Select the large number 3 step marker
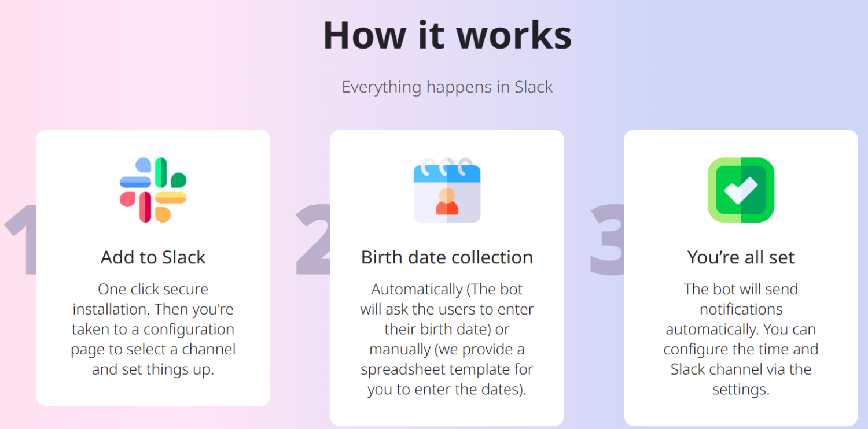Screen dimensions: 868x429 pyautogui.click(x=607, y=239)
